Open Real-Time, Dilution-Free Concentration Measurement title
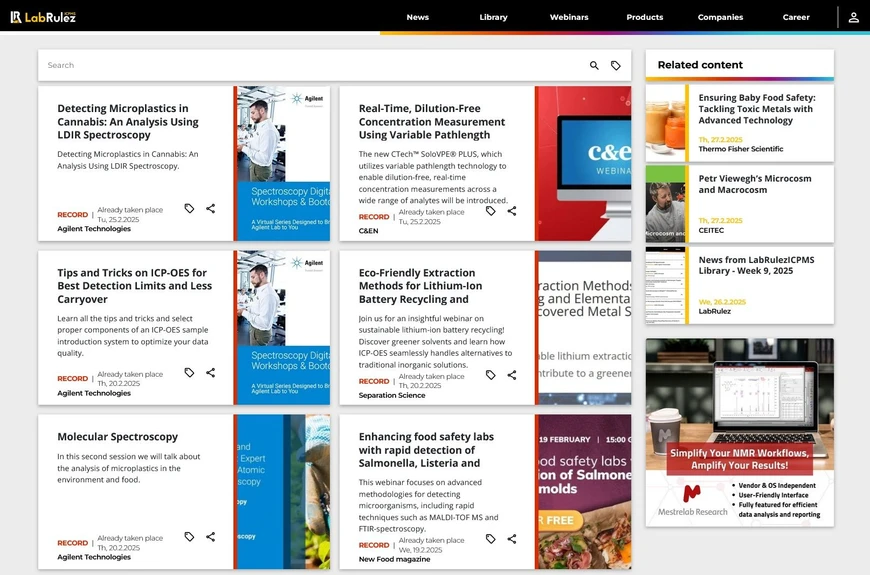The height and width of the screenshot is (575, 870). point(432,122)
